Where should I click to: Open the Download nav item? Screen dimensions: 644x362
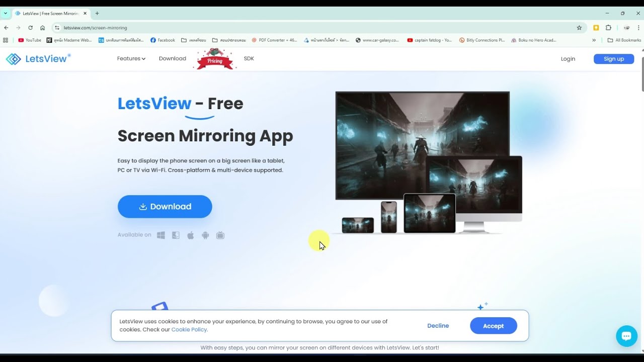pos(173,59)
